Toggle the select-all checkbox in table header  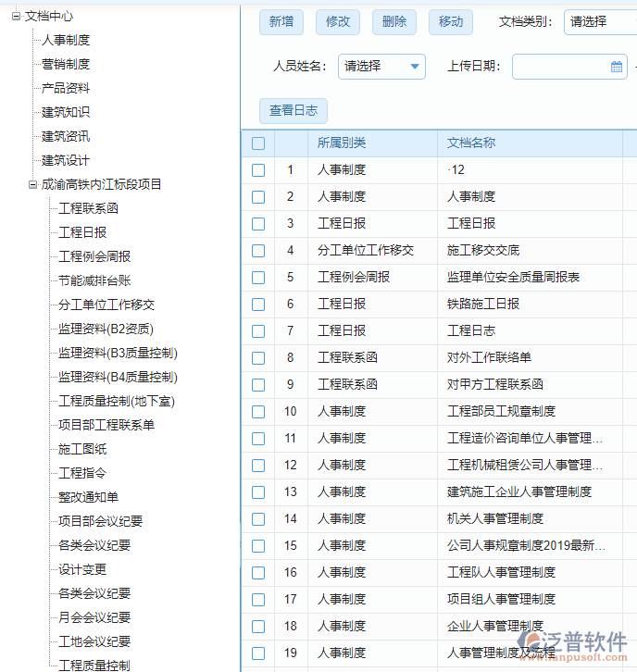258,143
